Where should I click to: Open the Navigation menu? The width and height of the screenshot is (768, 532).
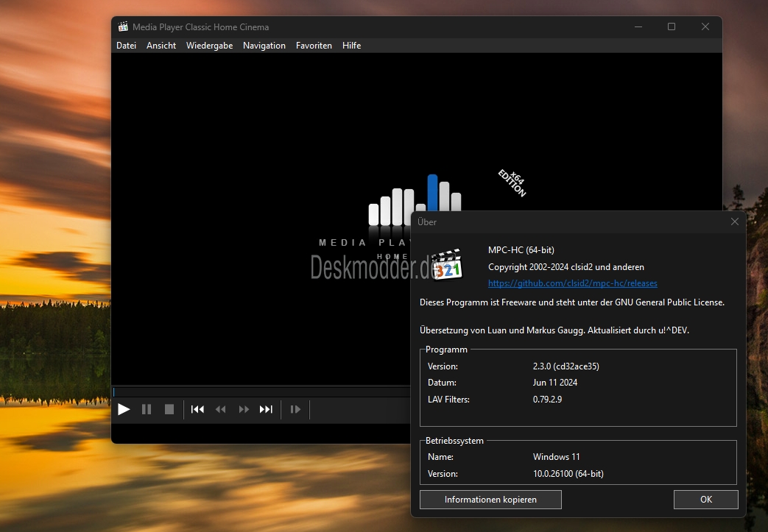(x=264, y=46)
